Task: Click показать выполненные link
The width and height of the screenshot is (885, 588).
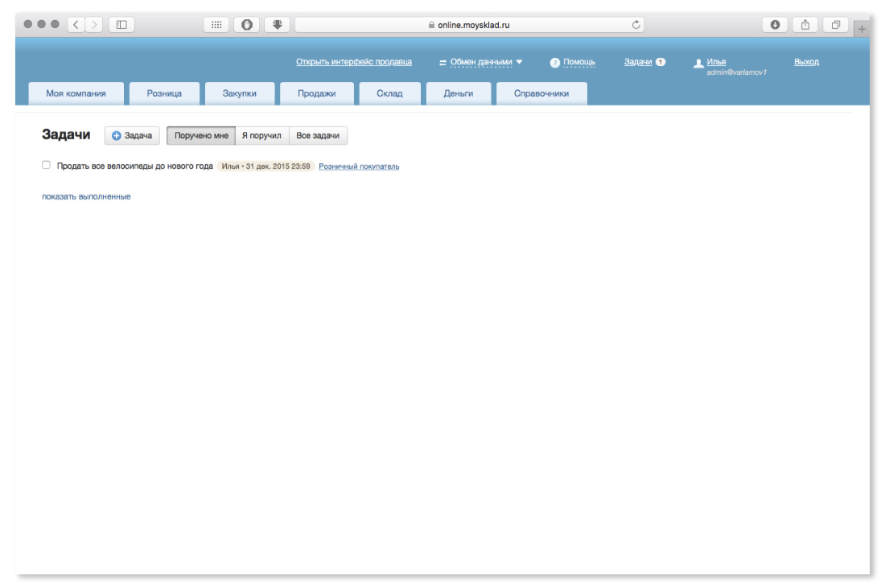Action: pos(86,196)
